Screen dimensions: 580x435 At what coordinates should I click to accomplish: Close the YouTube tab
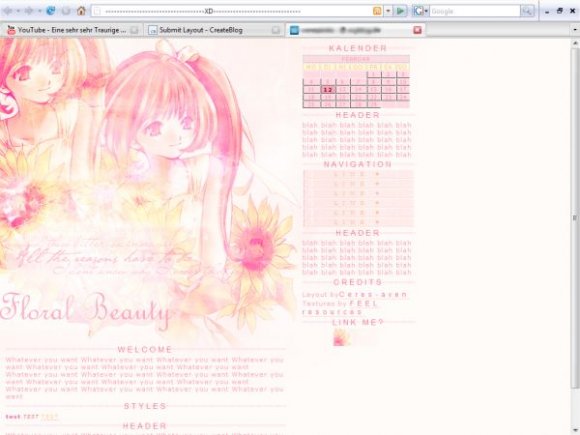click(135, 30)
